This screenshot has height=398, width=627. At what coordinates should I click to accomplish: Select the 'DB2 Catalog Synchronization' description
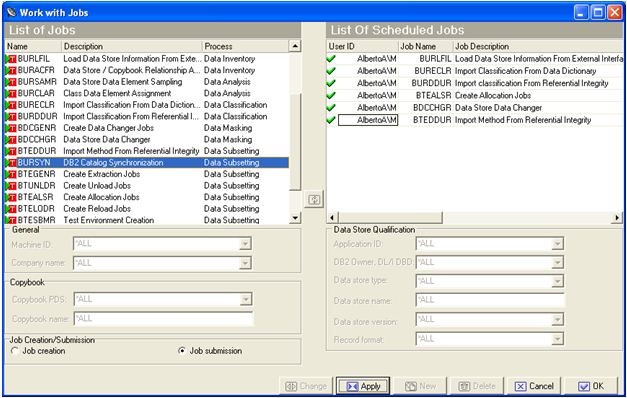coord(113,163)
